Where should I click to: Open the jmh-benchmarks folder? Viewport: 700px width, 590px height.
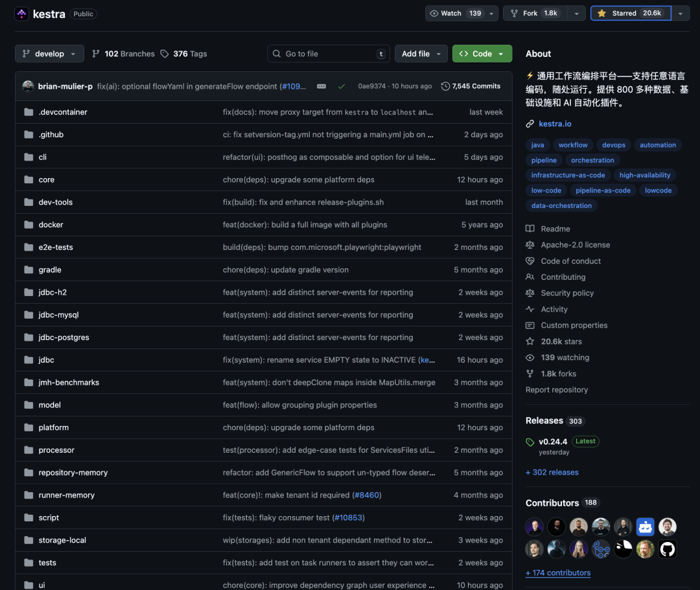pyautogui.click(x=69, y=383)
